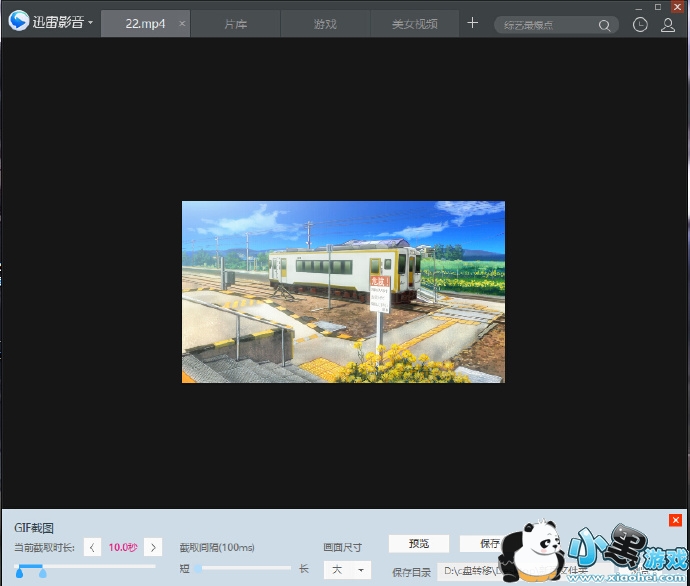Viewport: 690px width, 586px height.
Task: Click the right capture range handle
Action: tap(43, 572)
